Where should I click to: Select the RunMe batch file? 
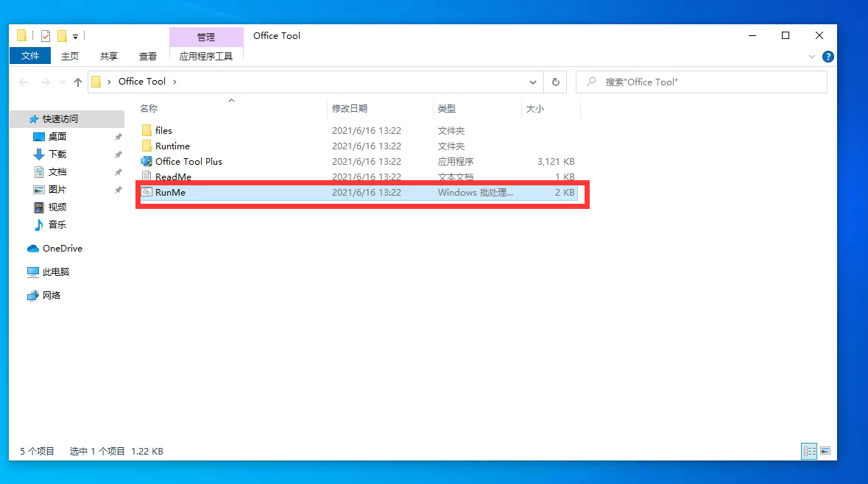(169, 192)
